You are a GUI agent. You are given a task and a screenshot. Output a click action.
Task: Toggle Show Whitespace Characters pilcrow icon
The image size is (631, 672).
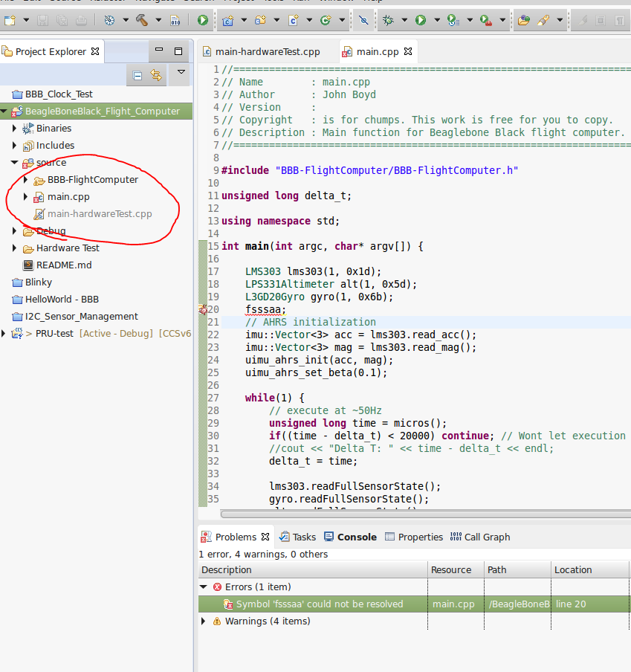619,20
